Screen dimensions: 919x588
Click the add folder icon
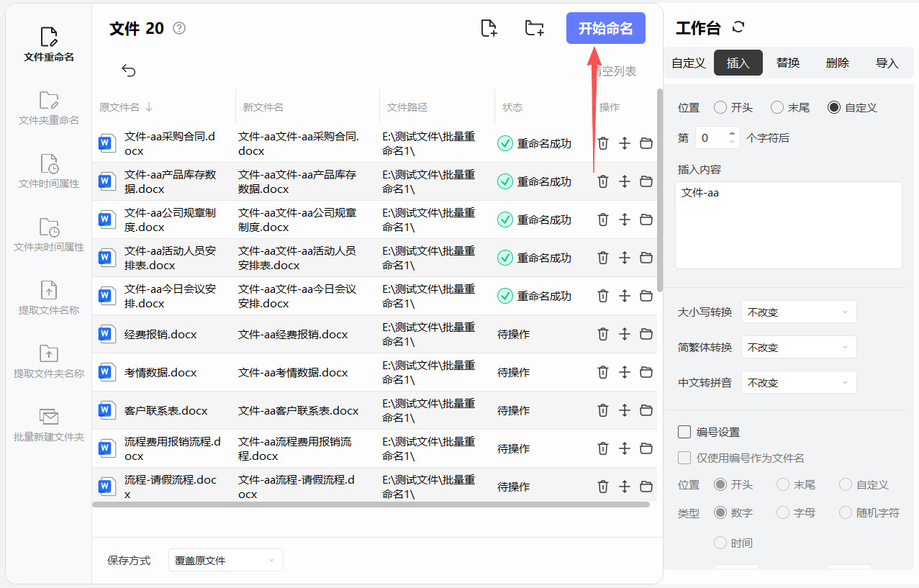click(x=534, y=29)
